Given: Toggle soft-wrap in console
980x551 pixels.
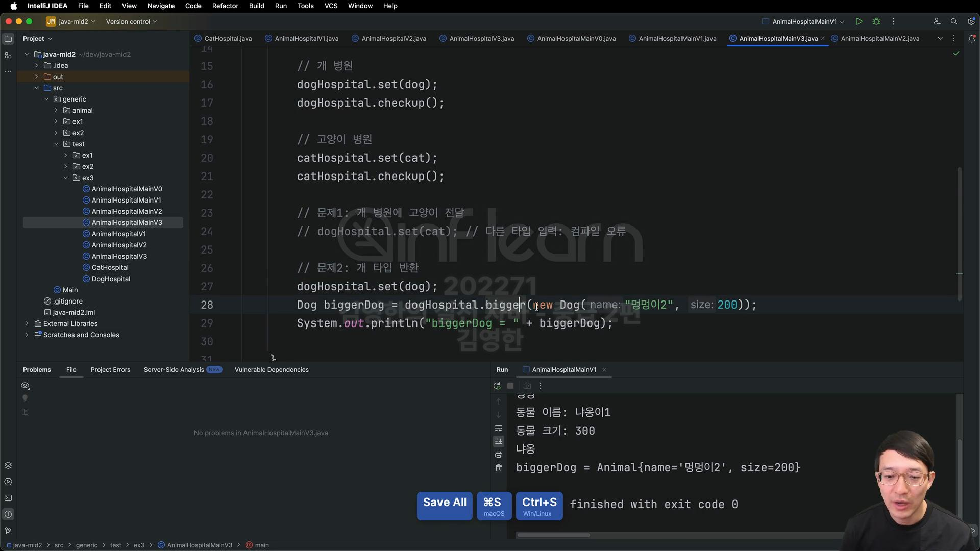Looking at the screenshot, I should pos(499,428).
